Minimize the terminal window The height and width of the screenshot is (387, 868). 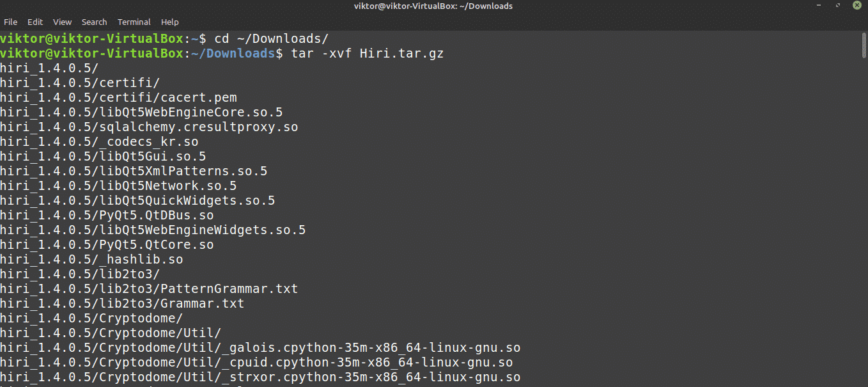pyautogui.click(x=819, y=6)
